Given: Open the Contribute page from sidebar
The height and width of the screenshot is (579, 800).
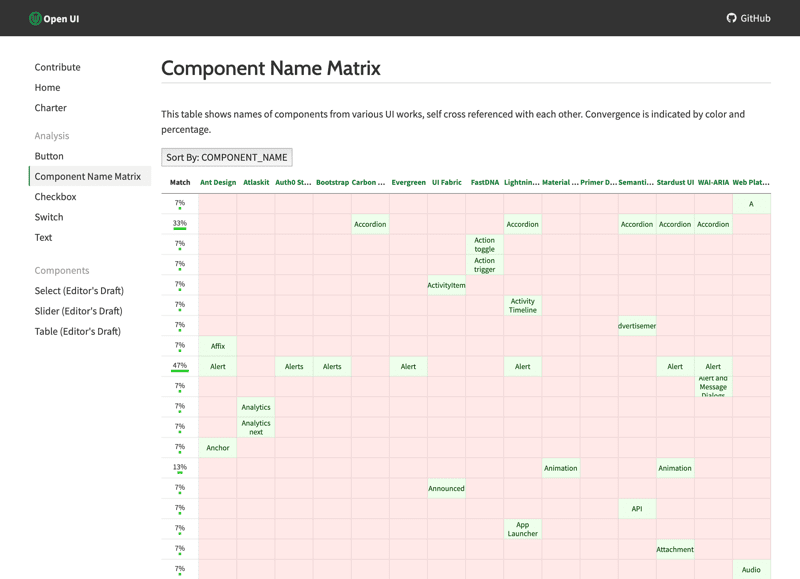Looking at the screenshot, I should 57,67.
